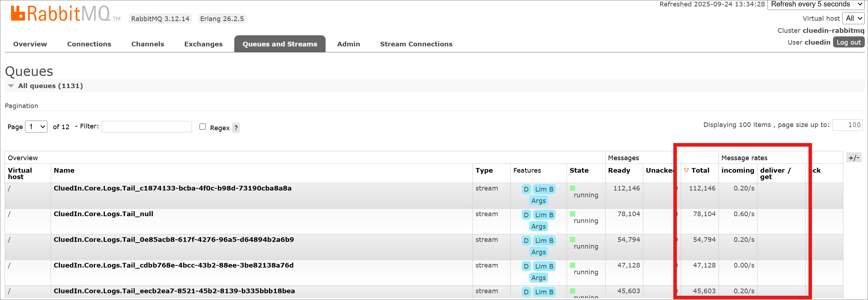
Task: Open the Connections tab
Action: coord(89,44)
